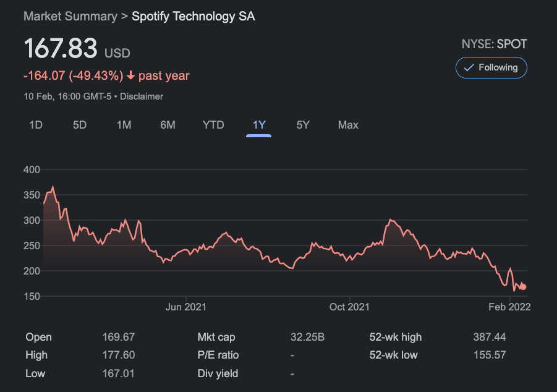Switch to the 1D range tab
The height and width of the screenshot is (392, 557).
36,125
